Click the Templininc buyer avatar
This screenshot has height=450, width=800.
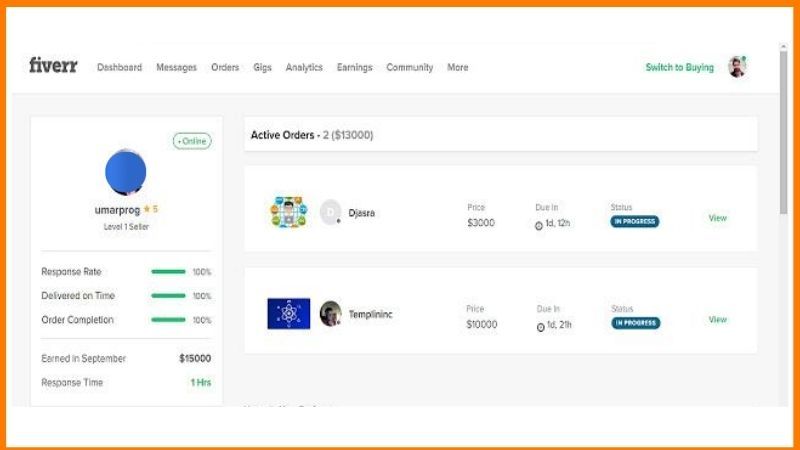pyautogui.click(x=331, y=313)
